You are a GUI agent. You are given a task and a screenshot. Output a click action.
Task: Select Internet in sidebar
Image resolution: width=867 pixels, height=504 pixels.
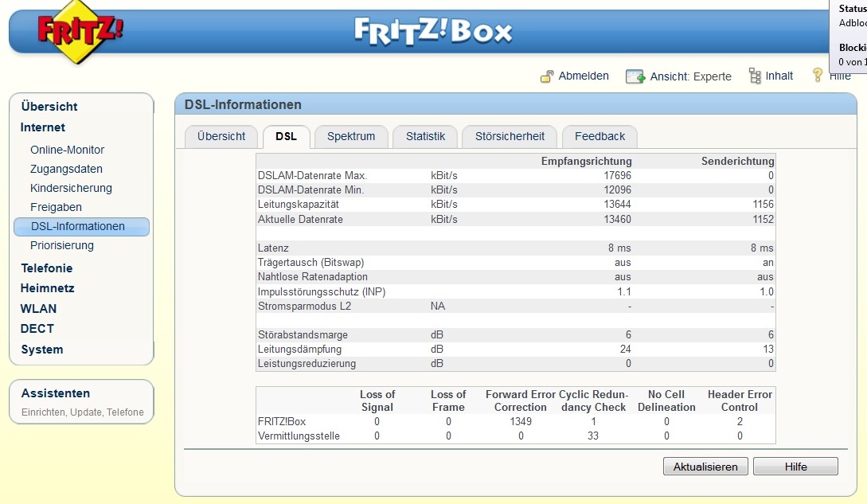tap(42, 127)
